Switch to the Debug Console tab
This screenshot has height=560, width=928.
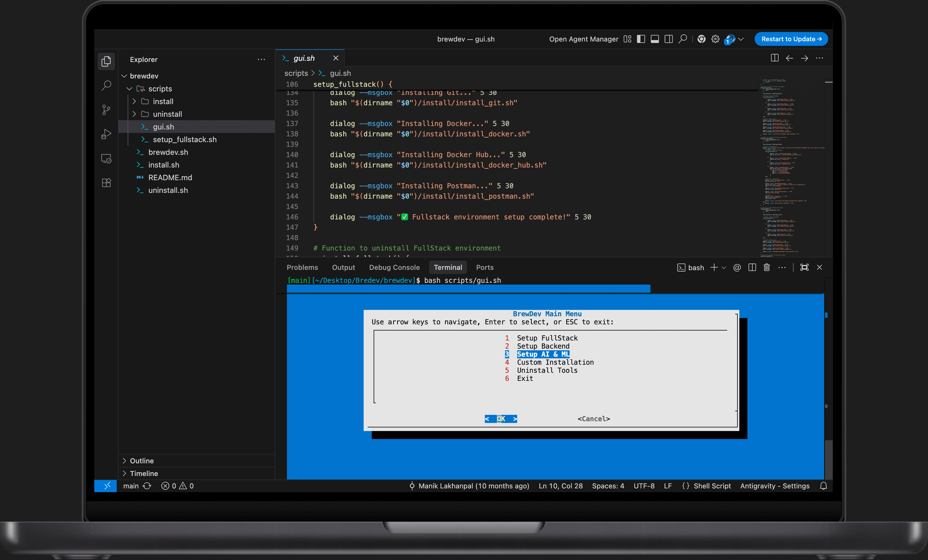tap(394, 267)
